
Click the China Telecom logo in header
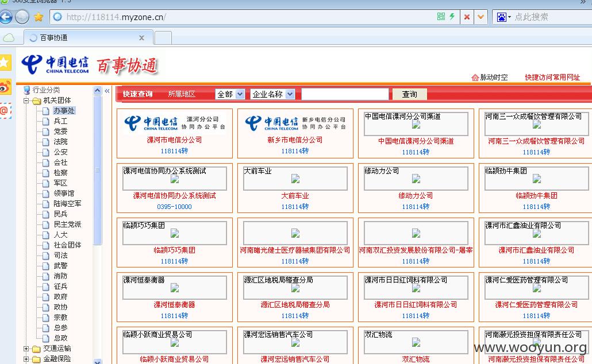click(55, 64)
